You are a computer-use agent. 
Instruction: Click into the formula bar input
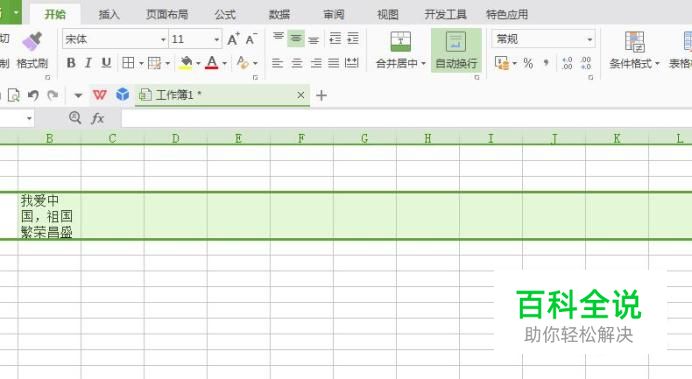click(406, 118)
